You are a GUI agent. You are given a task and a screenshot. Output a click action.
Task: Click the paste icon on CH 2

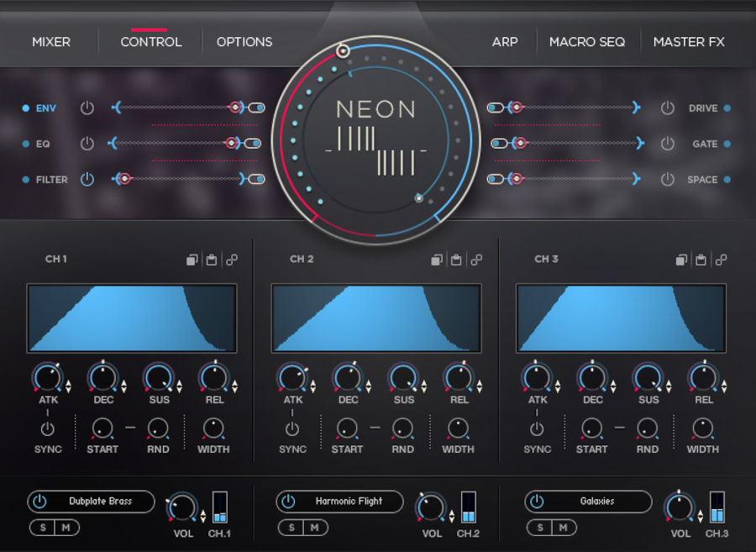456,260
